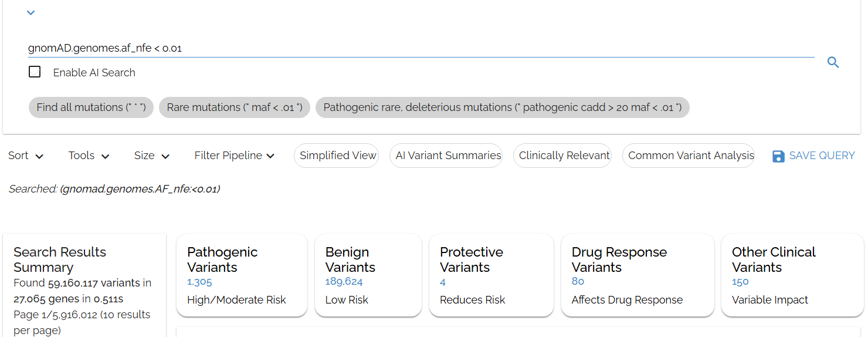The height and width of the screenshot is (337, 868).
Task: Click the SAVE QUERY link
Action: [x=821, y=156]
